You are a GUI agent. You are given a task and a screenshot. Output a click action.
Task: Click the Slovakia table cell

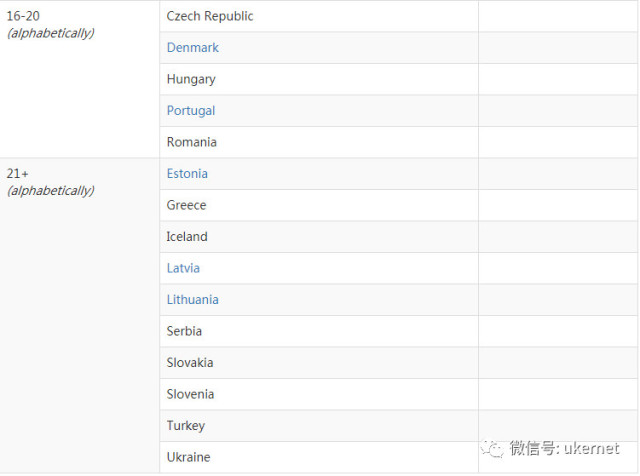(190, 363)
